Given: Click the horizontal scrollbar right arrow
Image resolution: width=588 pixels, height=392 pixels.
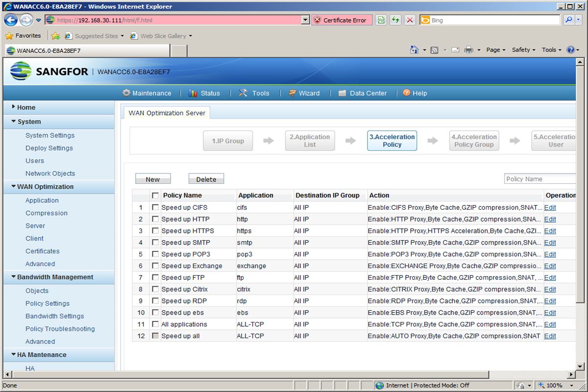Looking at the screenshot, I should click(571, 374).
